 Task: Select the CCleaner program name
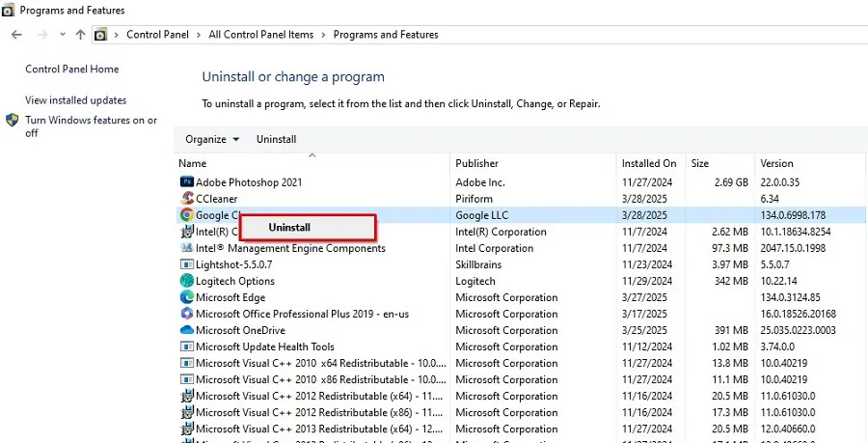[x=216, y=199]
